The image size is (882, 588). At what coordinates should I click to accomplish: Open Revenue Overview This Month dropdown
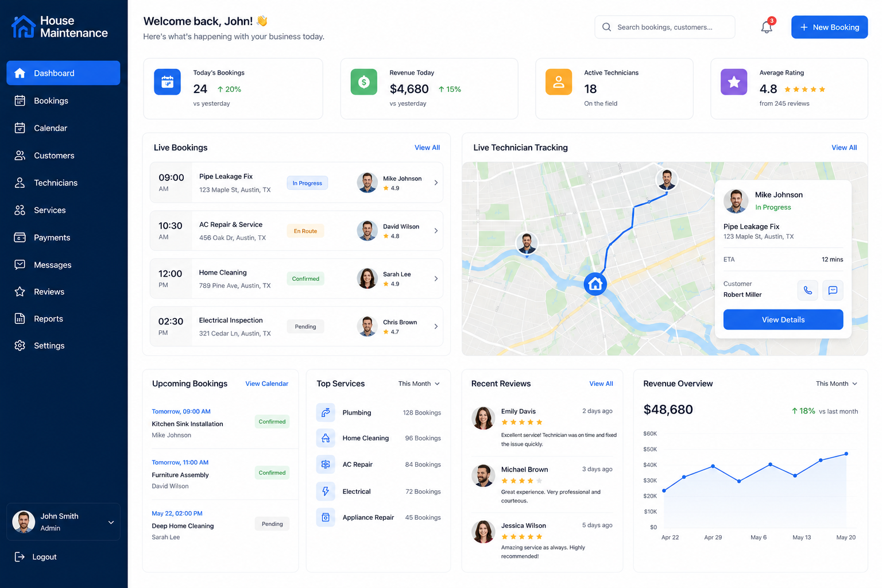(x=837, y=384)
